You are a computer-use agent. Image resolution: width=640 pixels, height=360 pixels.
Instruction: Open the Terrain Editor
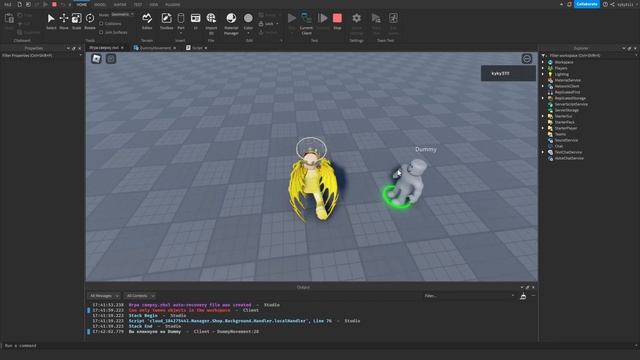click(x=147, y=21)
